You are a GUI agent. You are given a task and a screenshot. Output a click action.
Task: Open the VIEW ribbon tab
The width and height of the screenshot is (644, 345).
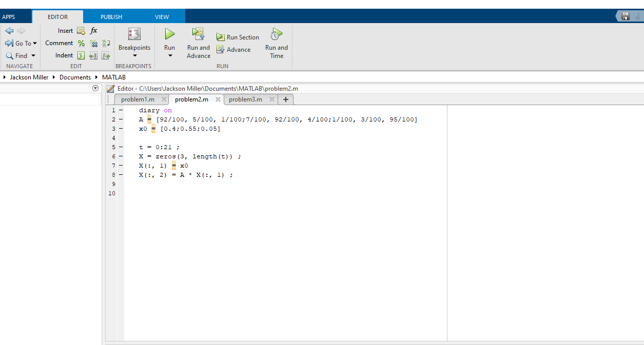(x=162, y=17)
